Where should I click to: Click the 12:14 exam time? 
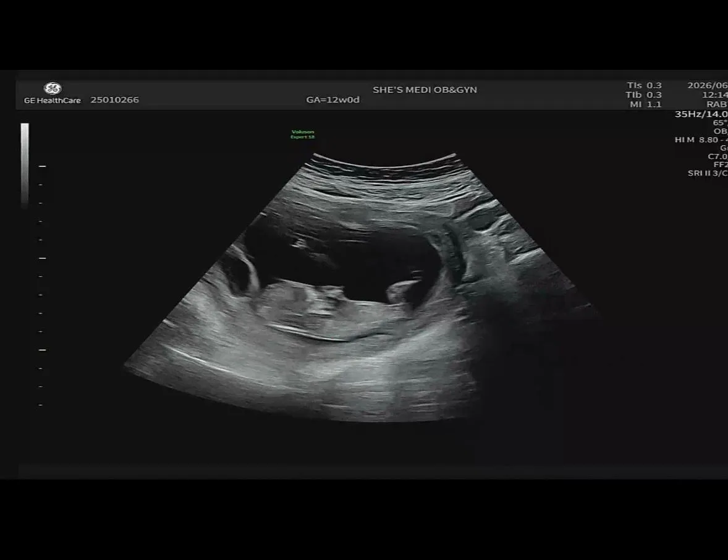tap(714, 95)
